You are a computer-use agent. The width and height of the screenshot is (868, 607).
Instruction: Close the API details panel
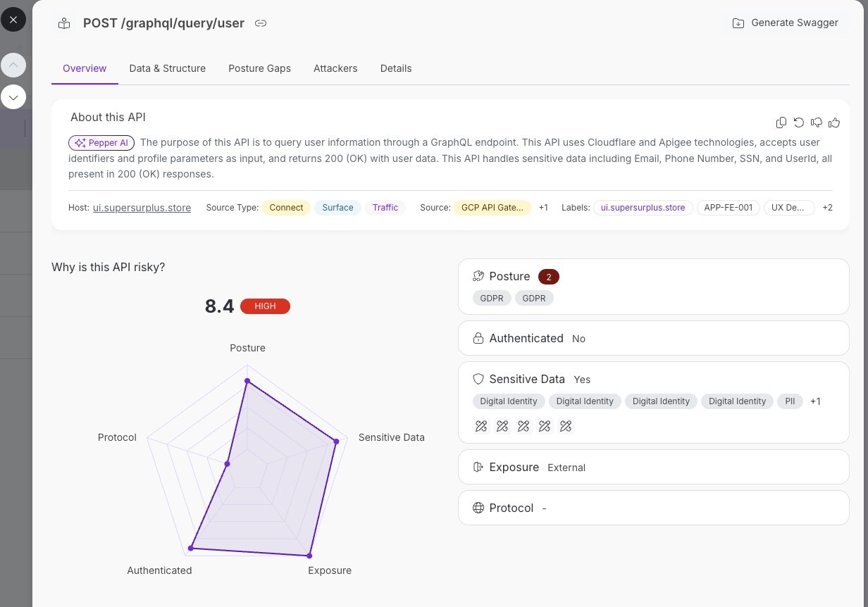pyautogui.click(x=13, y=20)
